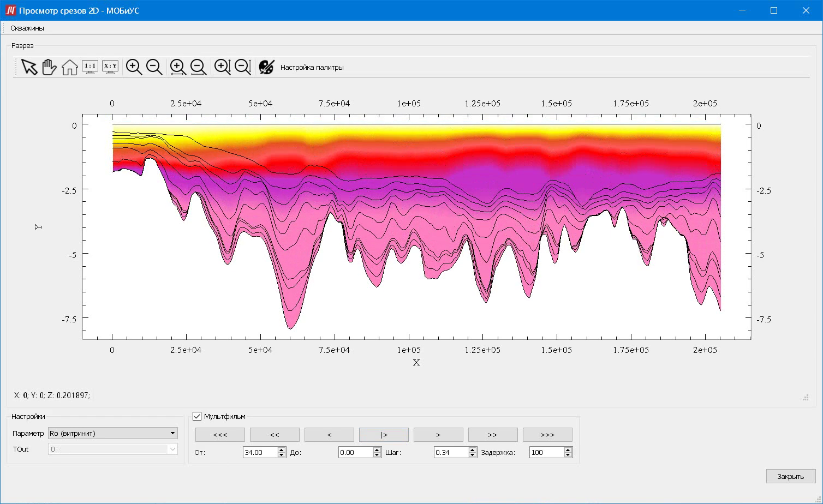Jump to the start with the <<< button
Image resolution: width=823 pixels, height=504 pixels.
tap(220, 435)
